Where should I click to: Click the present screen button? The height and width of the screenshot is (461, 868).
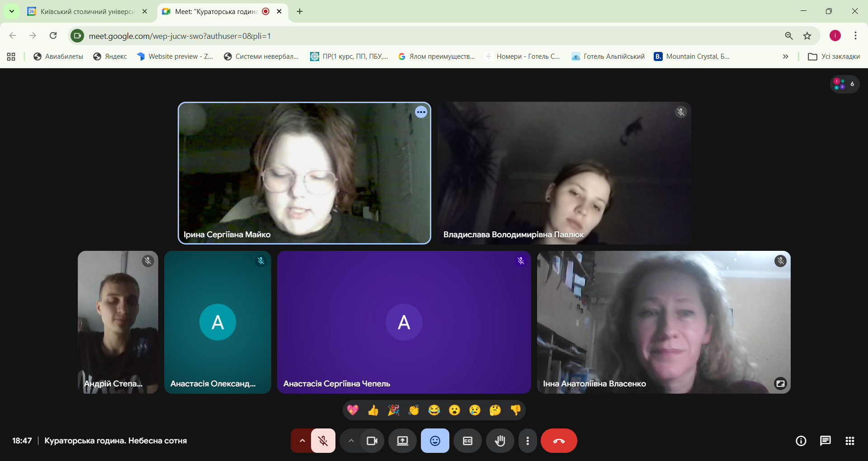tap(402, 441)
